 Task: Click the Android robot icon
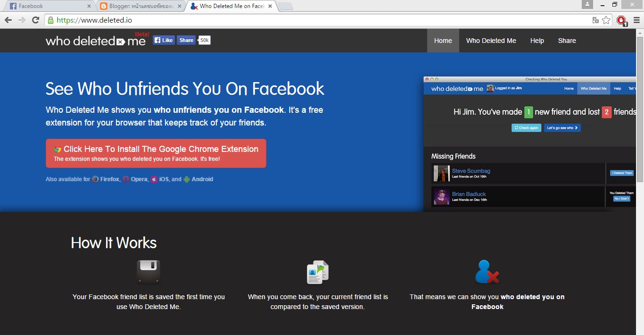(x=187, y=179)
